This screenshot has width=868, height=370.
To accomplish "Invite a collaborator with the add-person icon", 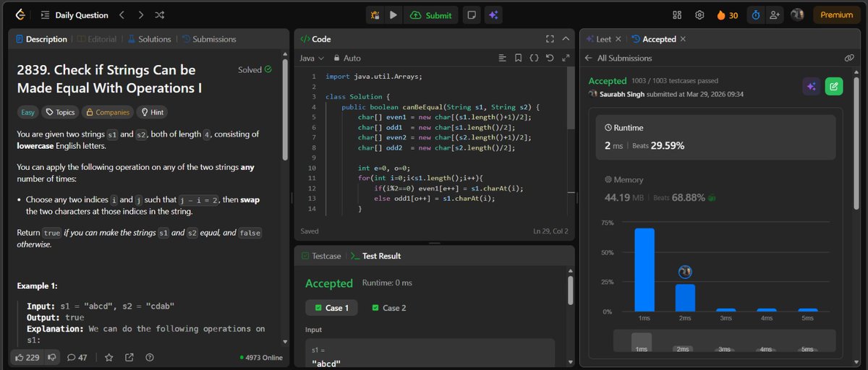I will pyautogui.click(x=775, y=14).
